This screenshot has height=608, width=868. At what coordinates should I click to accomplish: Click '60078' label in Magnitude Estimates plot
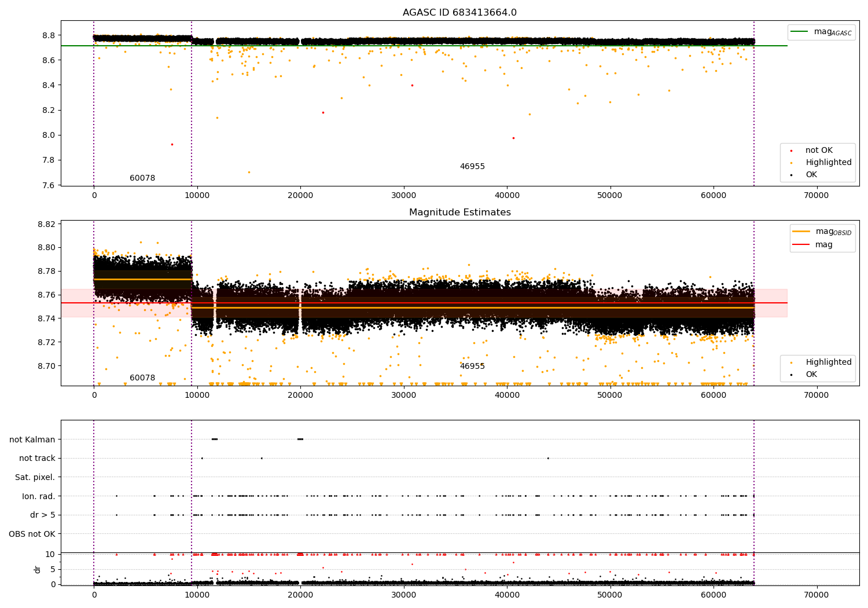click(x=142, y=378)
